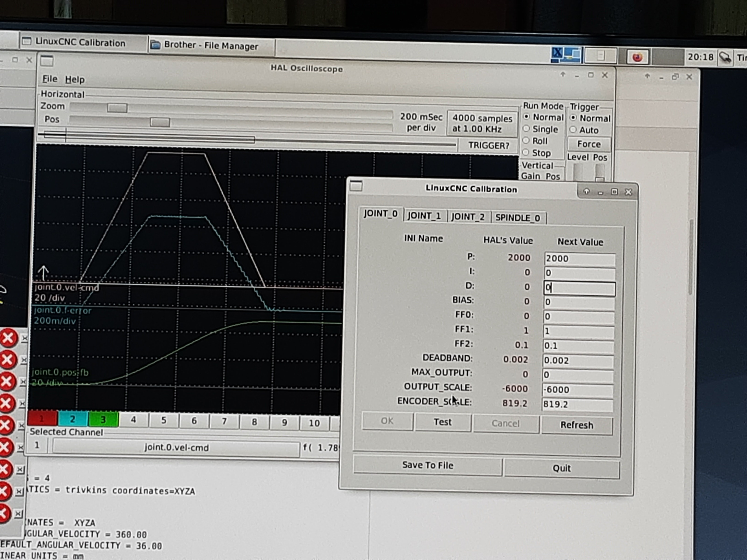Click the DEADBAND next value field
The image size is (747, 560).
click(x=578, y=361)
